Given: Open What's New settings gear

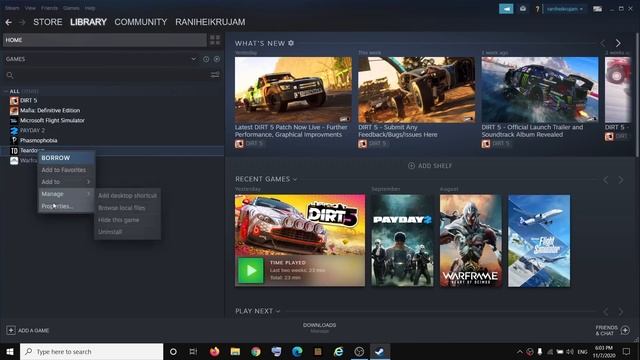Looking at the screenshot, I should pyautogui.click(x=291, y=43).
